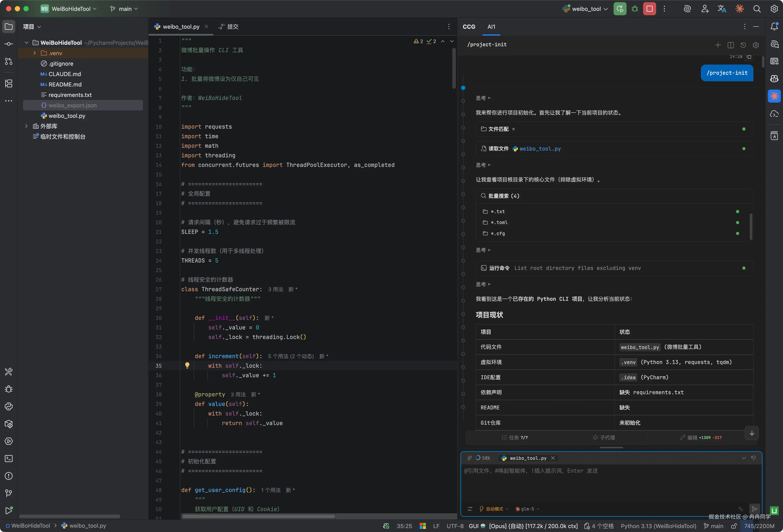Toggle the 思考 section above 文件匹配
Image resolution: width=783 pixels, height=532 pixels.
click(483, 98)
